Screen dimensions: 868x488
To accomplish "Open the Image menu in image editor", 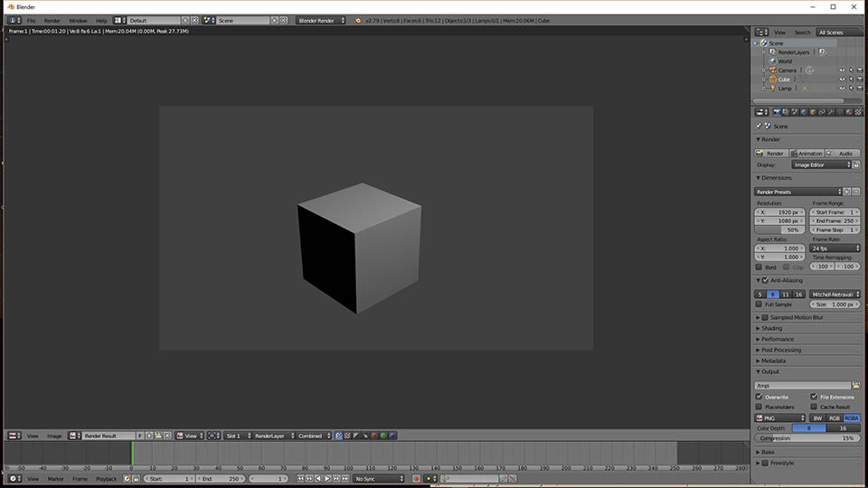I will tap(54, 436).
